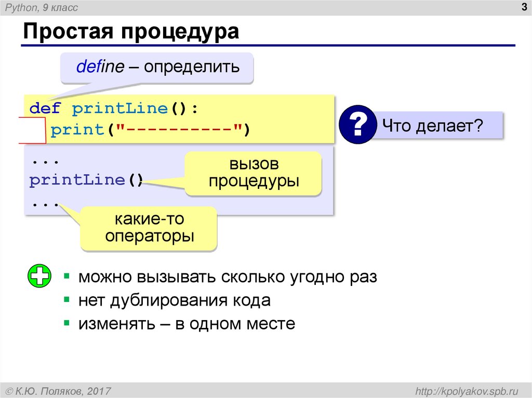Click the 'define – определить' callout
532x398 pixels.
click(156, 66)
